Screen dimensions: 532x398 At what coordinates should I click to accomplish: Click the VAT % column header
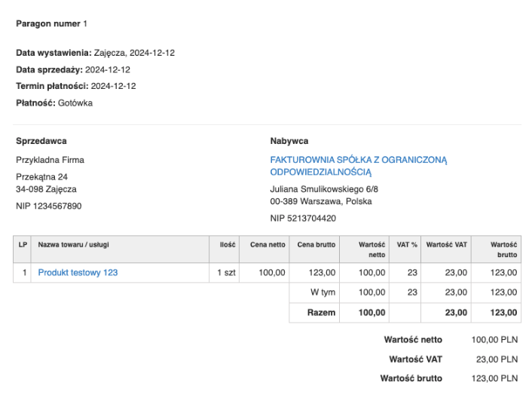coord(407,244)
